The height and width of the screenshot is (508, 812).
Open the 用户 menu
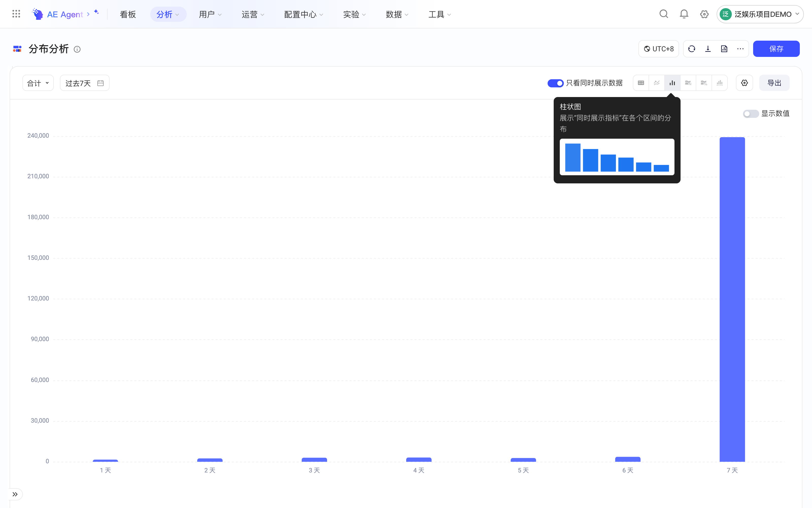click(210, 14)
